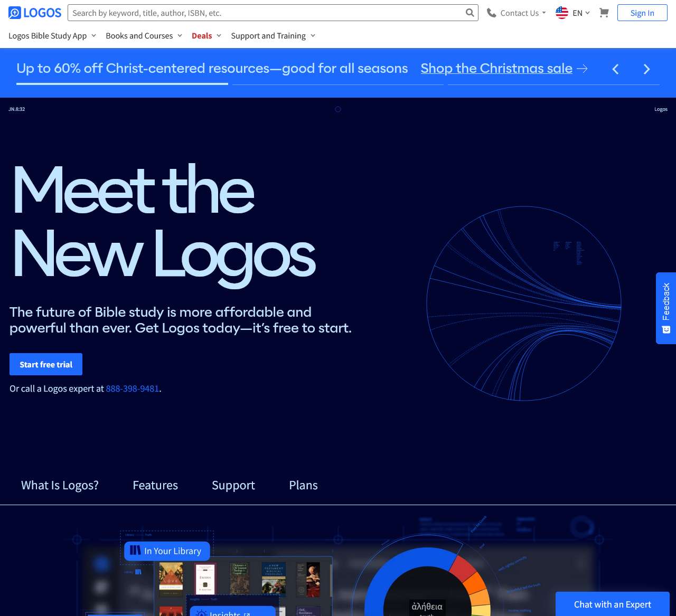The width and height of the screenshot is (676, 616).
Task: Click the search magnifier icon
Action: 470,13
